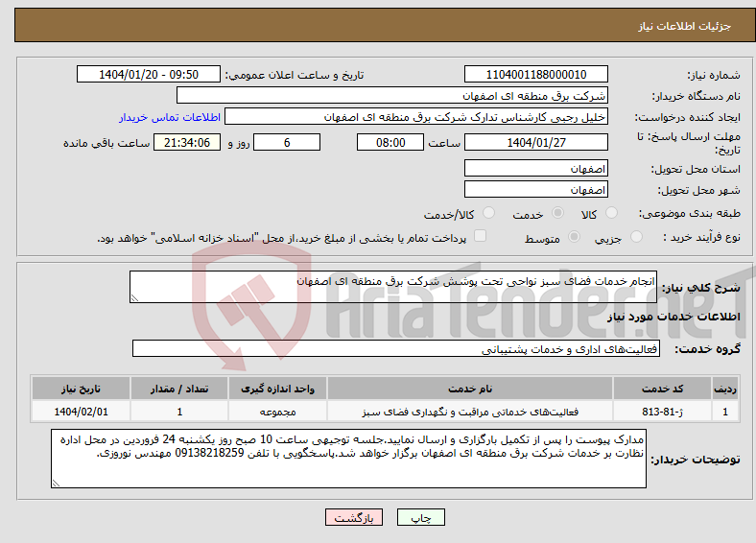The height and width of the screenshot is (543, 756).
Task: Click the remaining time 21:34:06 field
Action: [187, 142]
